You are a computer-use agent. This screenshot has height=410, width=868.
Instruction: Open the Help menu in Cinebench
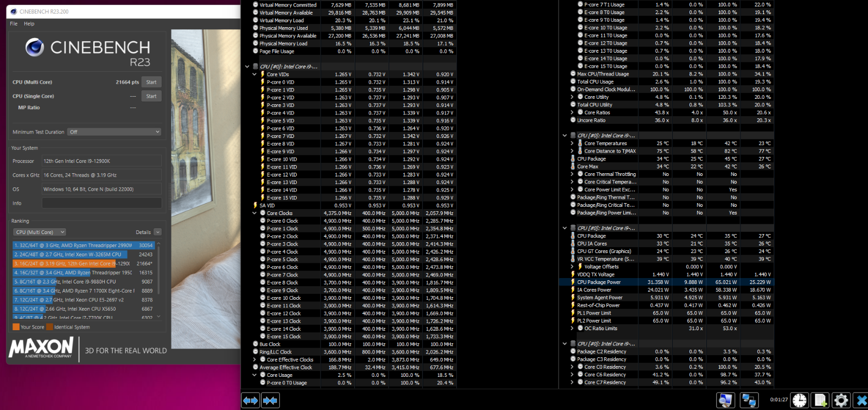[29, 24]
